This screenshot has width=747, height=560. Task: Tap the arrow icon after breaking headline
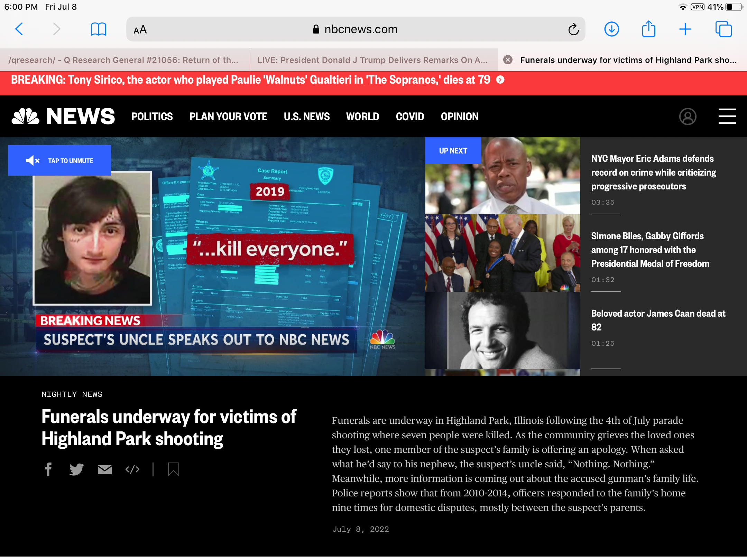click(500, 80)
